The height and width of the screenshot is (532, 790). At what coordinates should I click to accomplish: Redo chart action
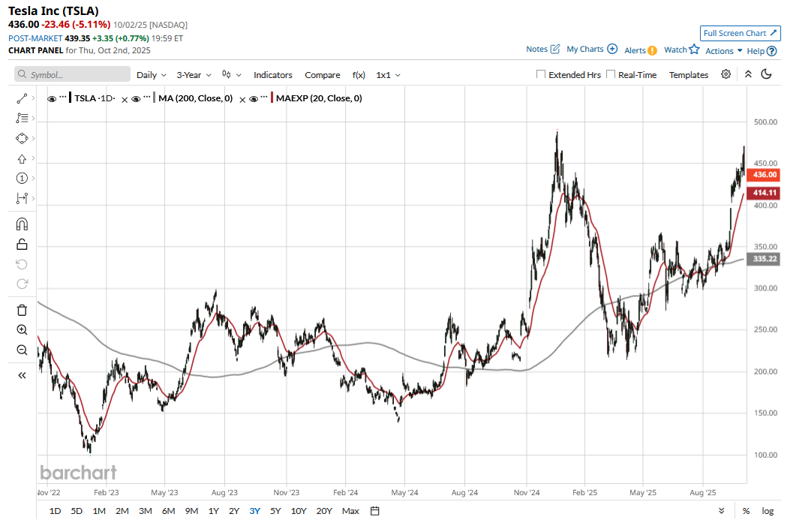22,284
